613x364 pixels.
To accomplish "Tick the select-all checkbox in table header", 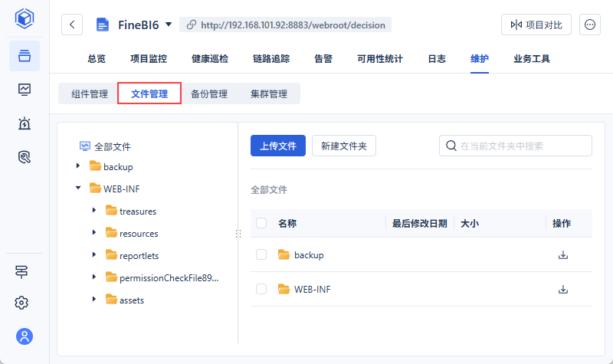I will point(261,223).
